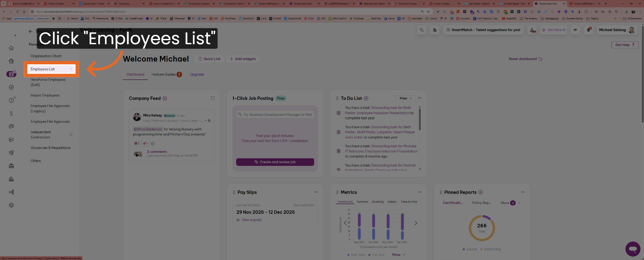This screenshot has height=260, width=644.
Task: Open Michael Sebbag profile menu
Action: (x=616, y=30)
